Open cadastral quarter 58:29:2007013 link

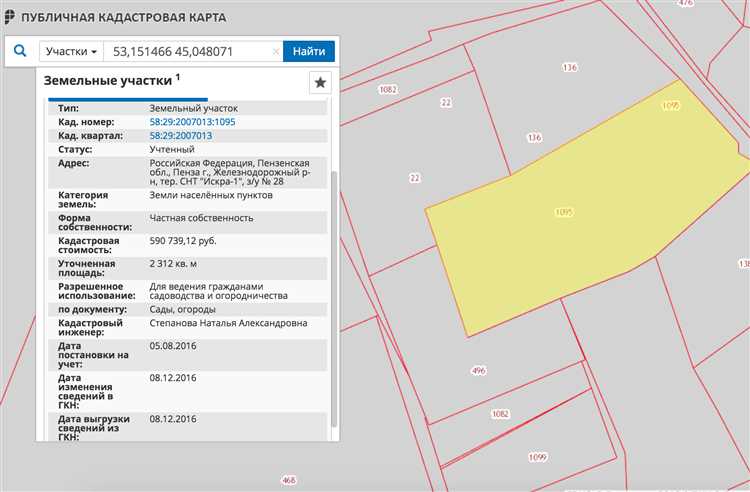click(x=181, y=136)
